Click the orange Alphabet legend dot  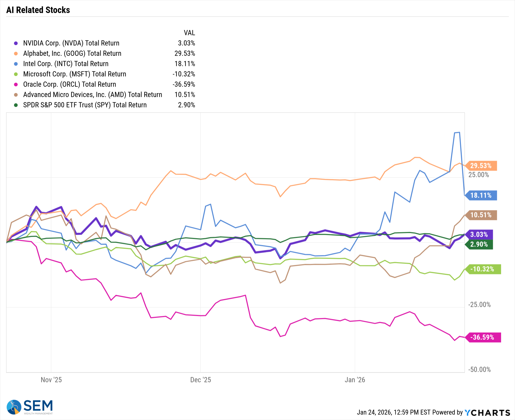click(x=16, y=54)
